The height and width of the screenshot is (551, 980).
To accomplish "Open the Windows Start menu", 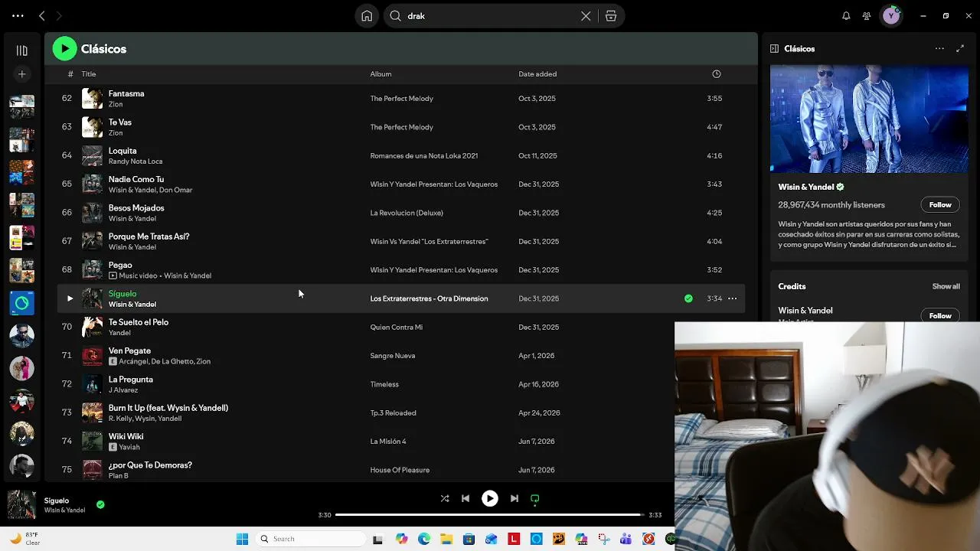I will [242, 539].
